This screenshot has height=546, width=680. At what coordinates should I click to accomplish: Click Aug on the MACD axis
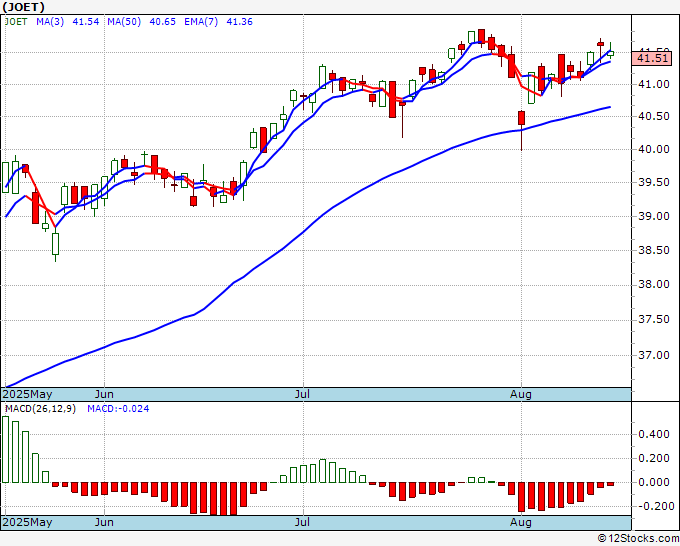(521, 522)
